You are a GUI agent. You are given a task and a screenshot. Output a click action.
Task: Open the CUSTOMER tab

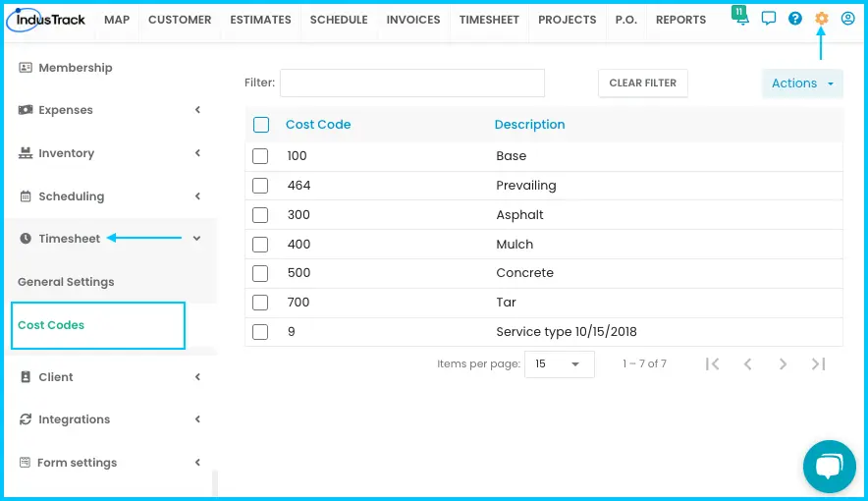[180, 20]
